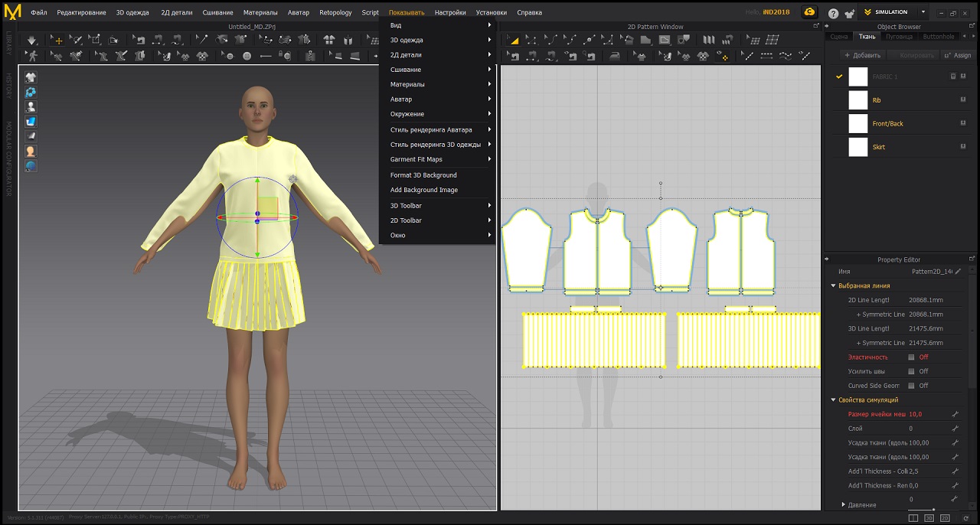This screenshot has height=525, width=980.
Task: Click the Simulate down-arrow icon in 3D toolbar
Action: (x=31, y=41)
